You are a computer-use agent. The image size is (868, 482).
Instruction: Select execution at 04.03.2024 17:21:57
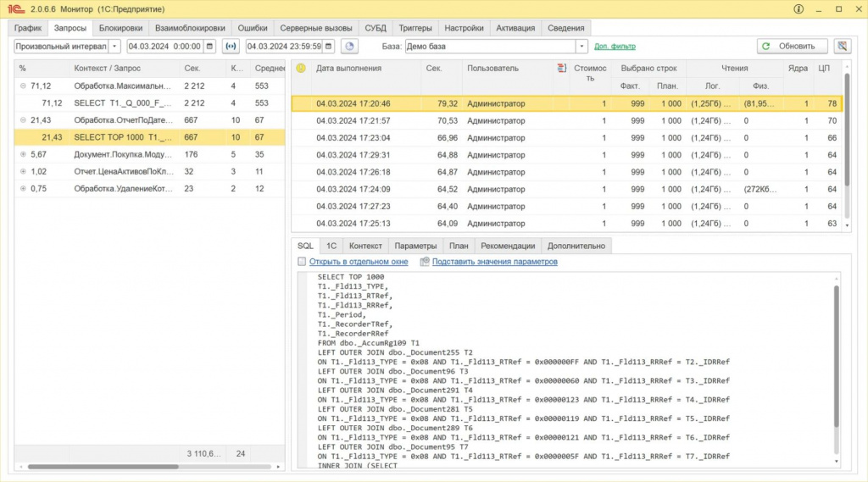(x=567, y=120)
